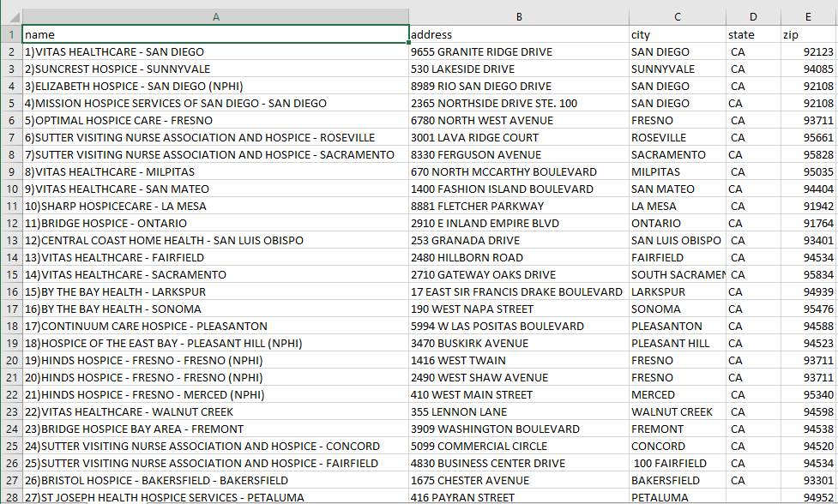Select address '355 LENNON LANE'
This screenshot has height=504, width=838.
click(x=519, y=411)
